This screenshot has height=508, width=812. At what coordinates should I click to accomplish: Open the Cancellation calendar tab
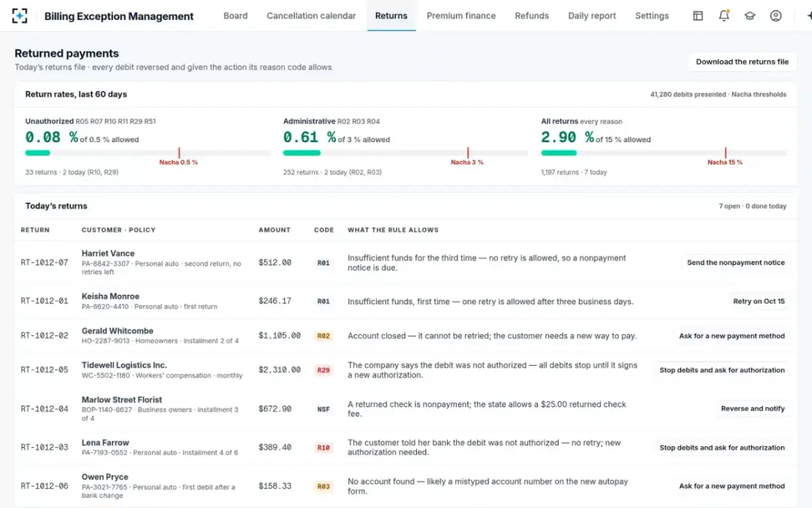pos(311,16)
